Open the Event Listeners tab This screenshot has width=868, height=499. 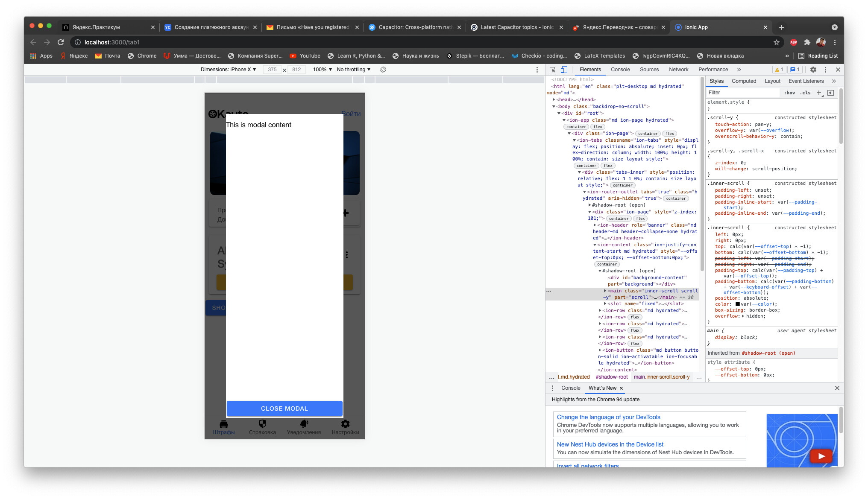(x=806, y=81)
